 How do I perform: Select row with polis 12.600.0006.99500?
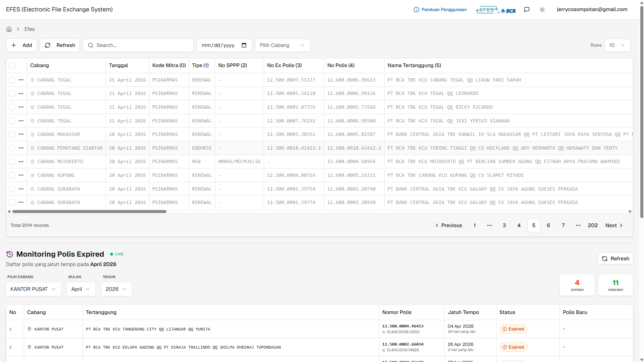(12, 121)
